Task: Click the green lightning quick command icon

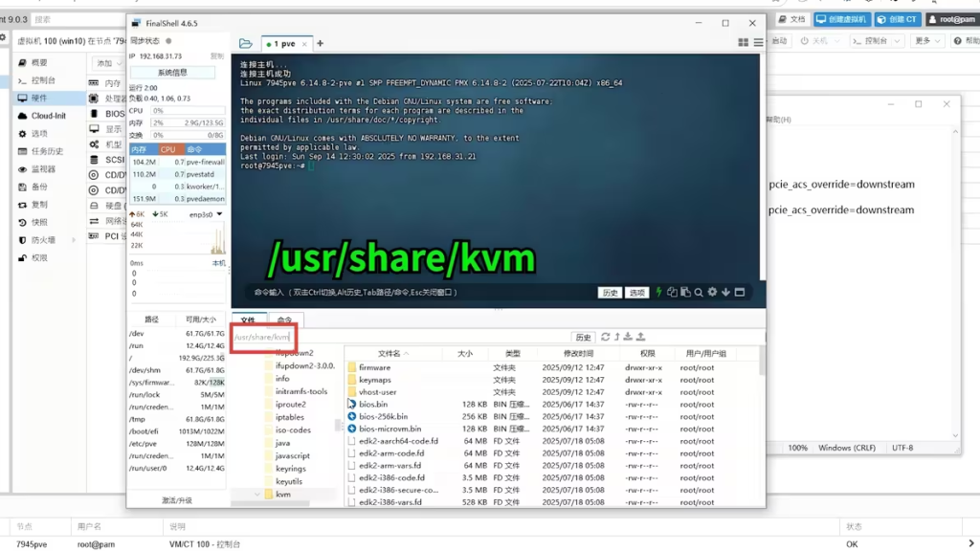Action: pos(658,292)
